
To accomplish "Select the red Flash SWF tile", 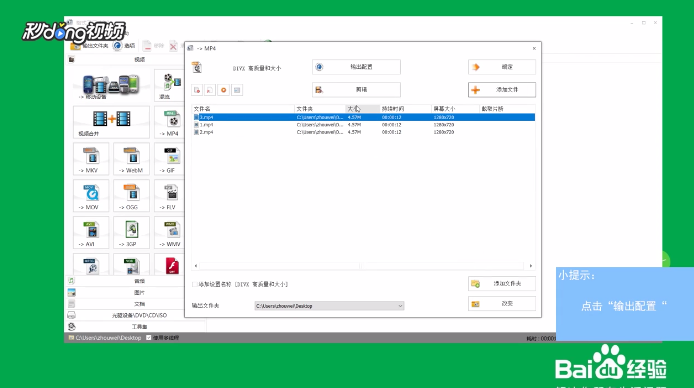I will coord(171,265).
